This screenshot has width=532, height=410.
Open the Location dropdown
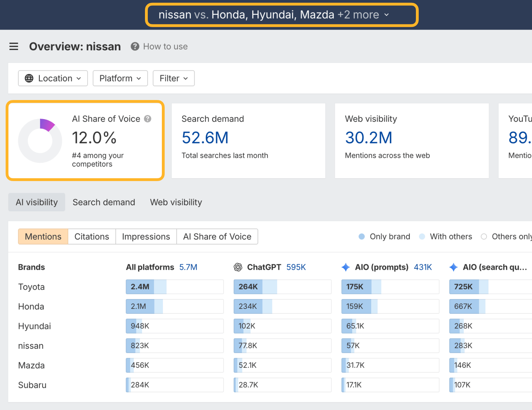tap(53, 78)
